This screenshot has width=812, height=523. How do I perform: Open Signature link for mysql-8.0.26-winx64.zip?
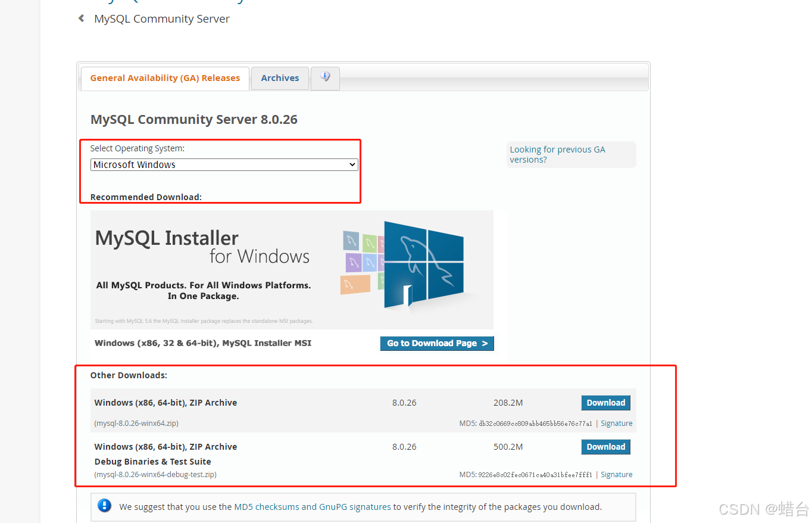click(616, 424)
